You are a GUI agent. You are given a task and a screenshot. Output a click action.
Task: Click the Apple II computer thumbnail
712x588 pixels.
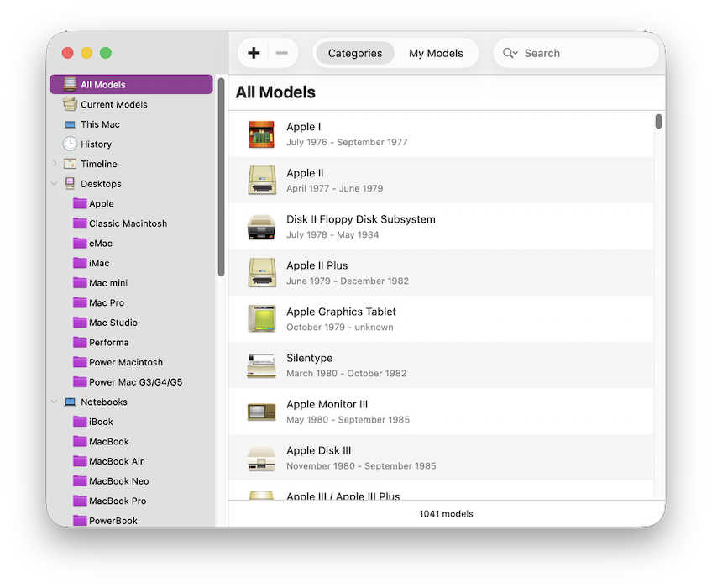click(262, 181)
